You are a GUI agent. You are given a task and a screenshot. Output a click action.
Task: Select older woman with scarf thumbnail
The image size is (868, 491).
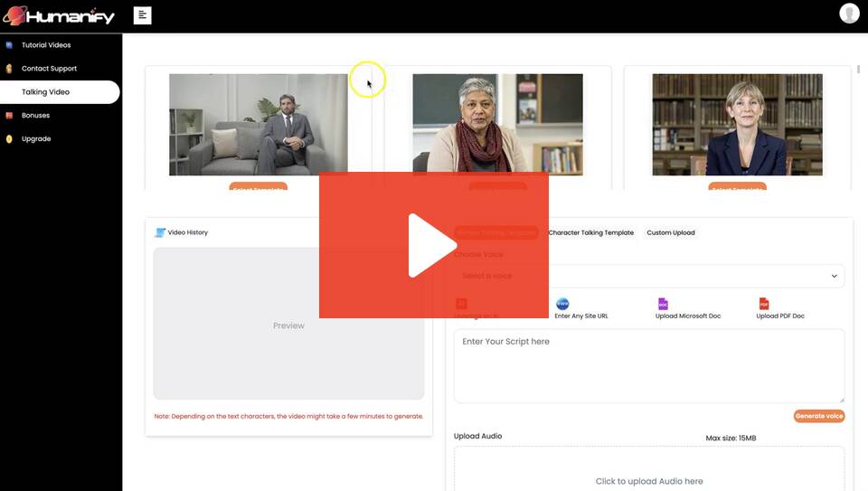click(497, 123)
